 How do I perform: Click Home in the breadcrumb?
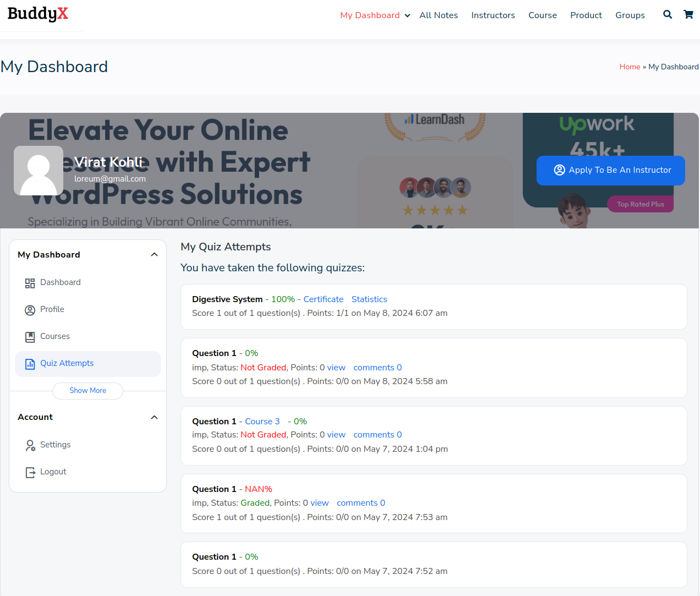[630, 67]
